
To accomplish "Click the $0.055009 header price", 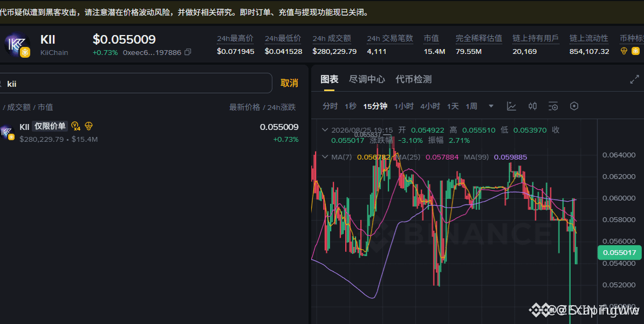I will tap(124, 39).
